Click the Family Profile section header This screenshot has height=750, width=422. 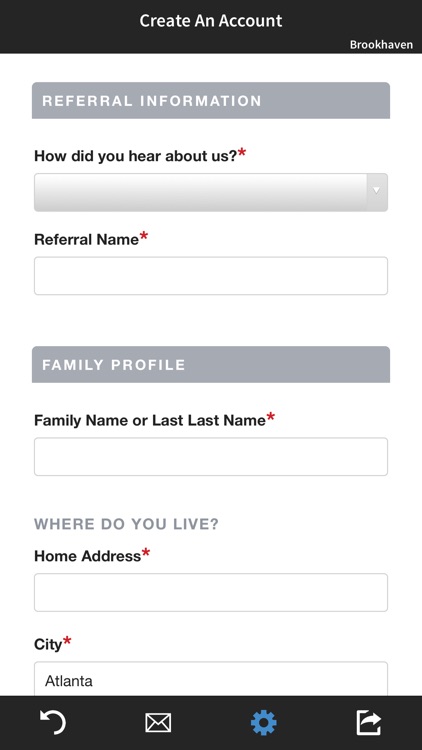(211, 364)
